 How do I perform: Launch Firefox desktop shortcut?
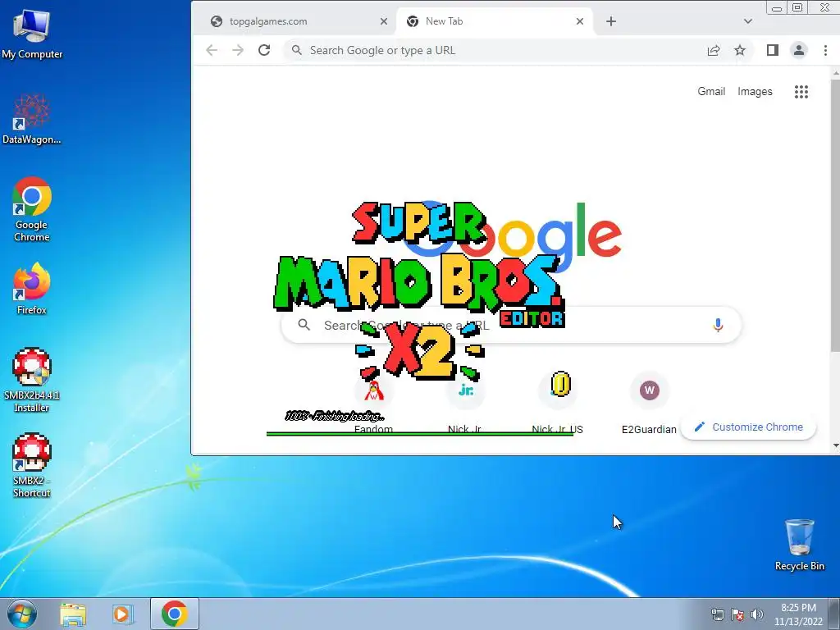(x=32, y=288)
